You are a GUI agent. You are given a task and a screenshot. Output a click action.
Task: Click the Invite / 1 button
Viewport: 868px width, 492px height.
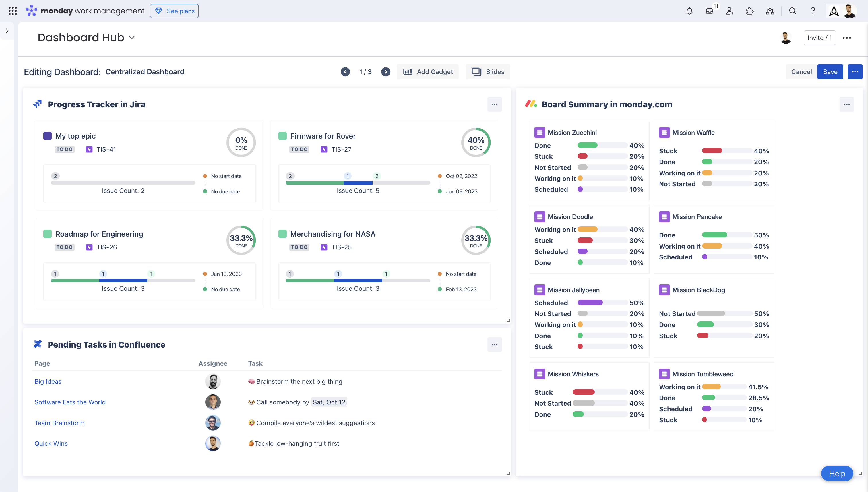(819, 38)
